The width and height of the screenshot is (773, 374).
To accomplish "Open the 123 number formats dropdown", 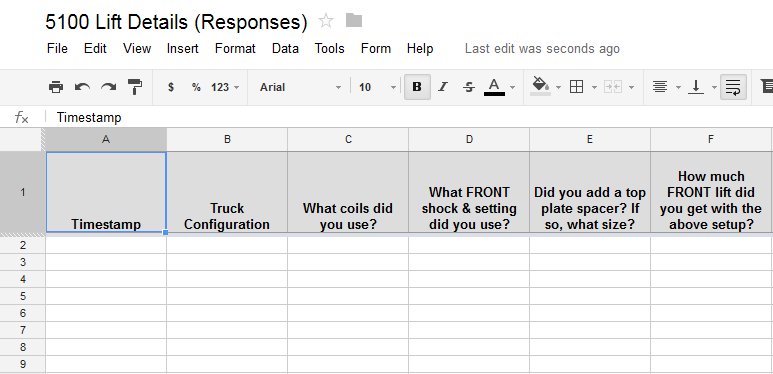I will (225, 87).
